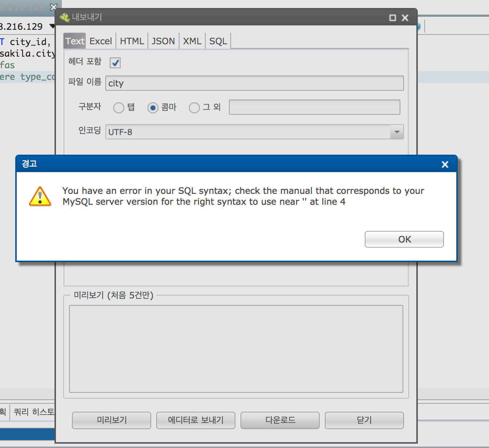
Task: Close the 내보내기 export dialog via X
Action: pos(405,17)
